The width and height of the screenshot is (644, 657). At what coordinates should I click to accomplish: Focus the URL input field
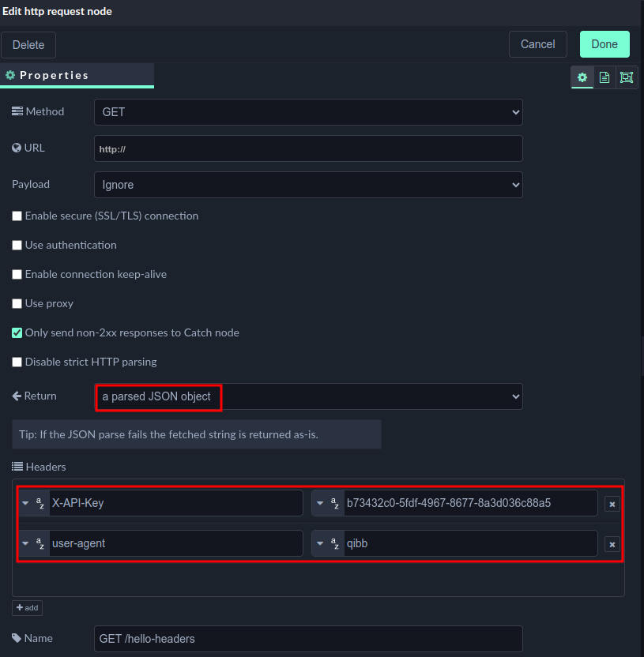click(x=308, y=148)
